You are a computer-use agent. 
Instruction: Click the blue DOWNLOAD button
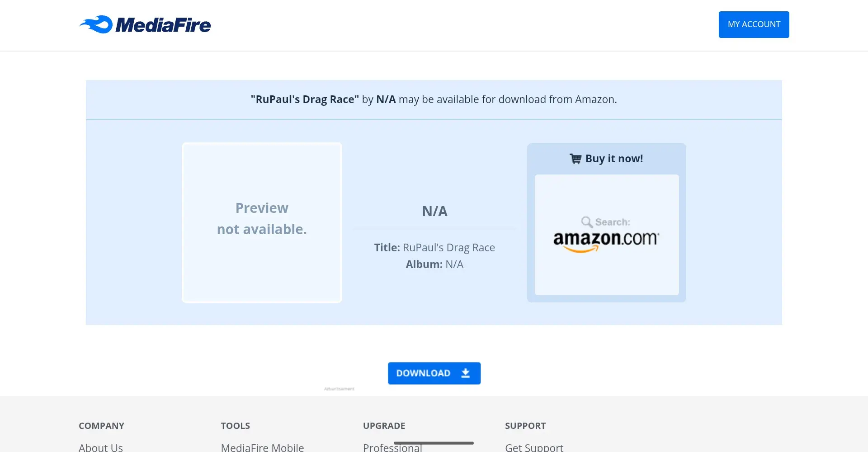434,373
